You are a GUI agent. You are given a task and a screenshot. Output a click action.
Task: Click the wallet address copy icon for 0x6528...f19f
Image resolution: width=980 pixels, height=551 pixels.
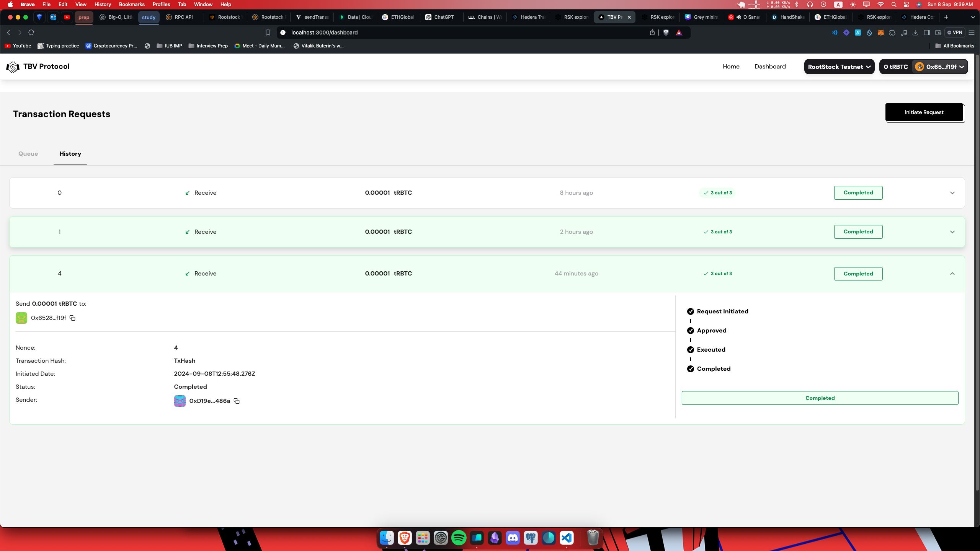click(x=73, y=318)
